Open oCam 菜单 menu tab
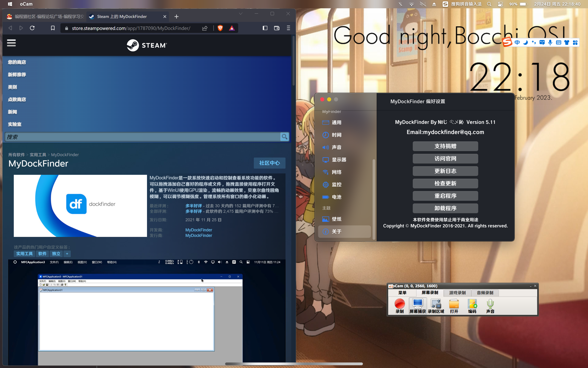The height and width of the screenshot is (368, 588). click(402, 293)
